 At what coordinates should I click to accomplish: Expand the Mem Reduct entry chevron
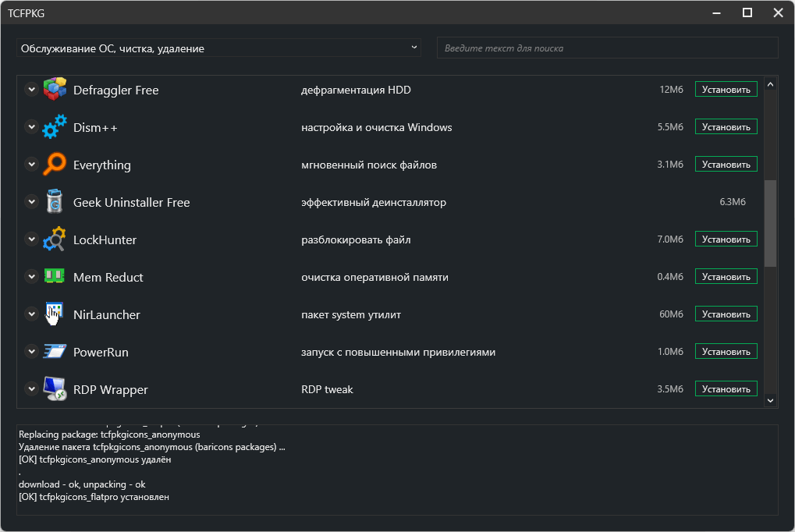[x=31, y=277]
